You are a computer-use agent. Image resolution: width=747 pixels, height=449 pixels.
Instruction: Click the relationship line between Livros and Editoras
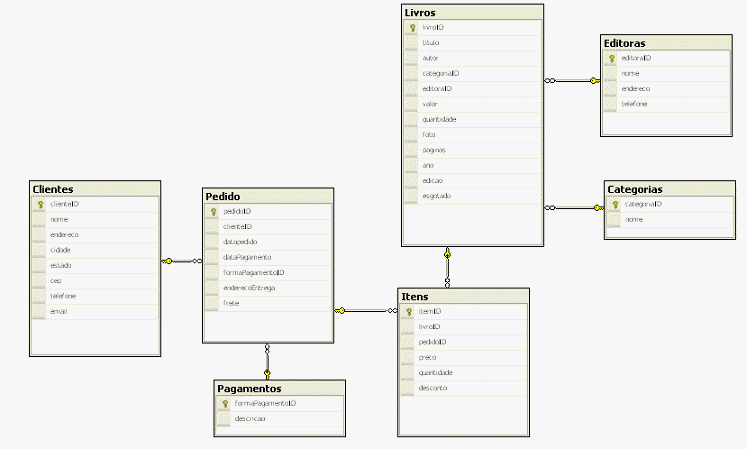(572, 80)
